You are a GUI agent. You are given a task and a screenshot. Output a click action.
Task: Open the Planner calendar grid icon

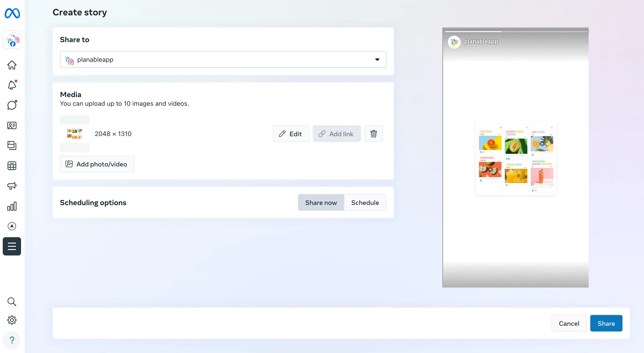coord(12,166)
